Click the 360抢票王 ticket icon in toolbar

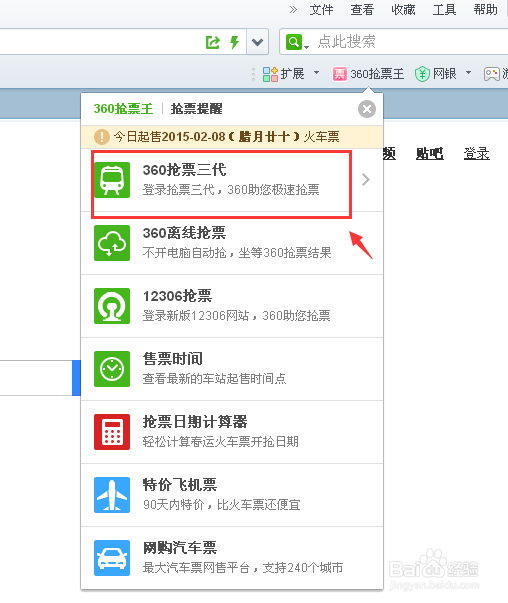coord(340,74)
